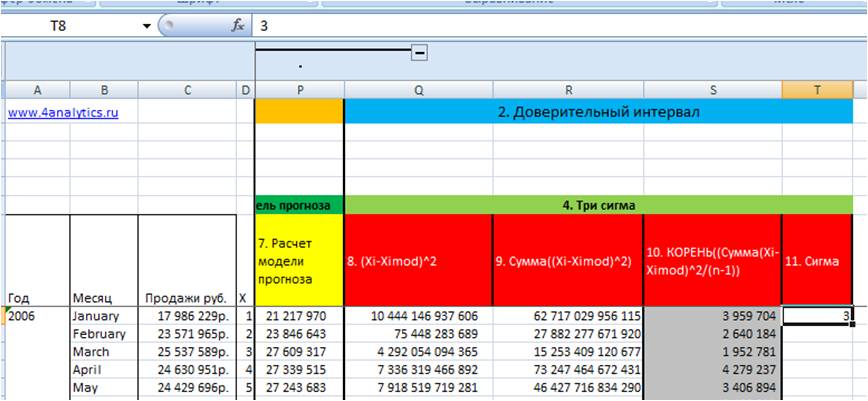Screen dimensions: 868x401
Task: Select cell containing 3 959 704
Action: (x=712, y=316)
